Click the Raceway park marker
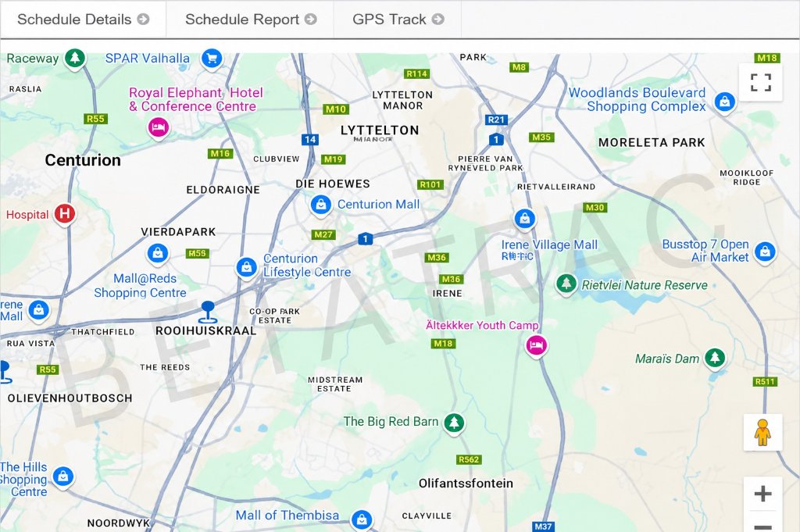This screenshot has height=532, width=800. (75, 58)
